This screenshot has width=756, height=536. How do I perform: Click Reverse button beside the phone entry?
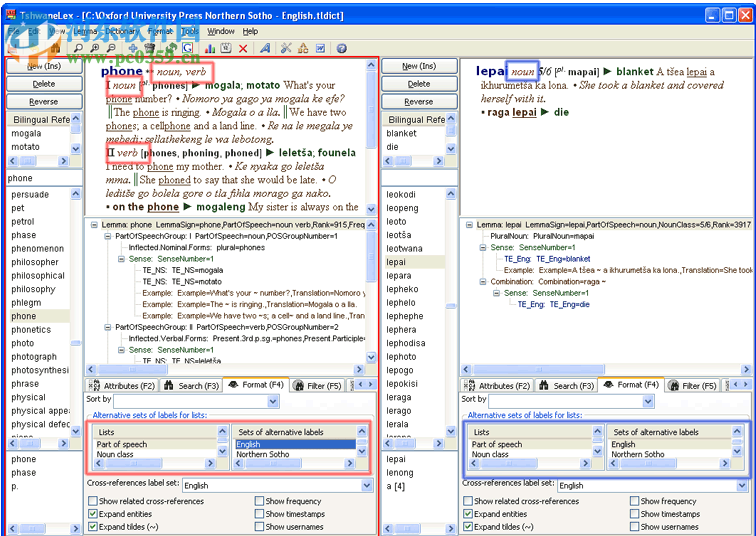tap(44, 102)
